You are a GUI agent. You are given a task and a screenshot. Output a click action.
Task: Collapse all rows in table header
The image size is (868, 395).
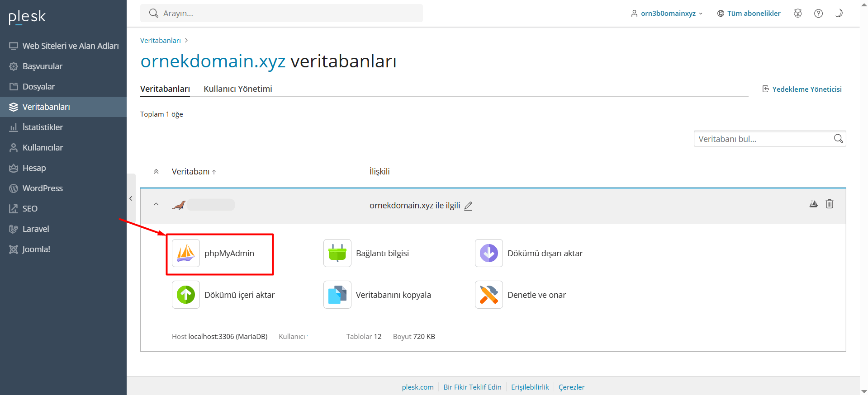tap(156, 172)
